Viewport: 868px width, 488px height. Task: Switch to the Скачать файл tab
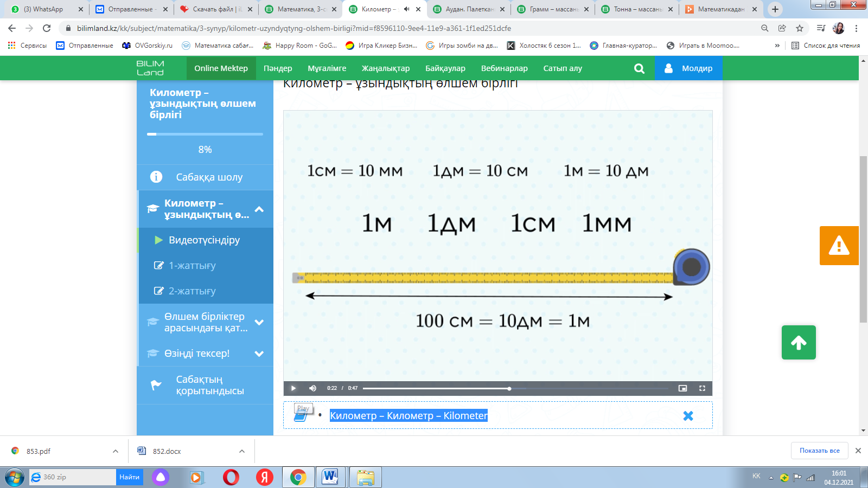click(x=216, y=9)
